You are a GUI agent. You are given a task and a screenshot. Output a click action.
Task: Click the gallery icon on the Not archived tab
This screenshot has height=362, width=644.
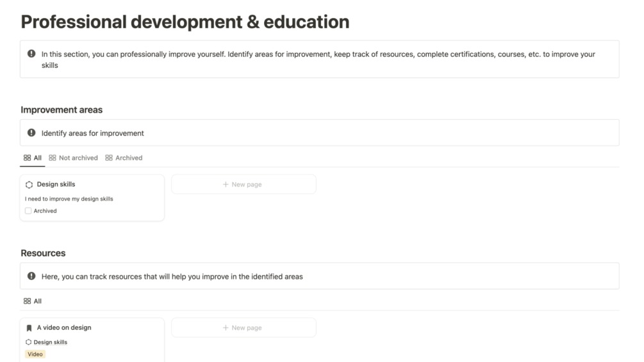click(x=53, y=158)
